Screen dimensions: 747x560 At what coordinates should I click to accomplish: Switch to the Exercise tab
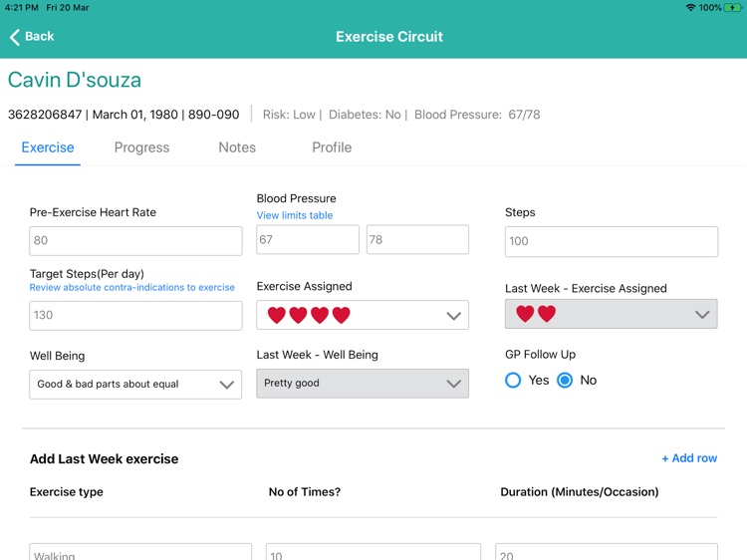[48, 147]
